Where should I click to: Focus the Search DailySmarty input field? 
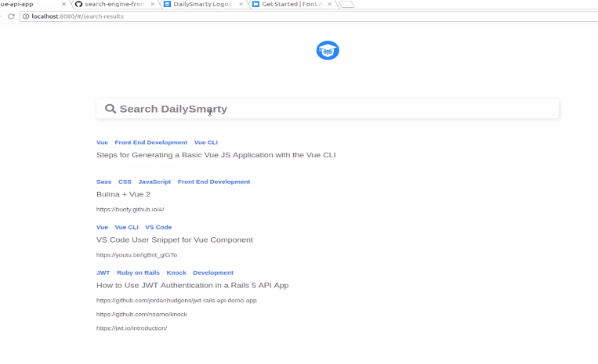[328, 109]
